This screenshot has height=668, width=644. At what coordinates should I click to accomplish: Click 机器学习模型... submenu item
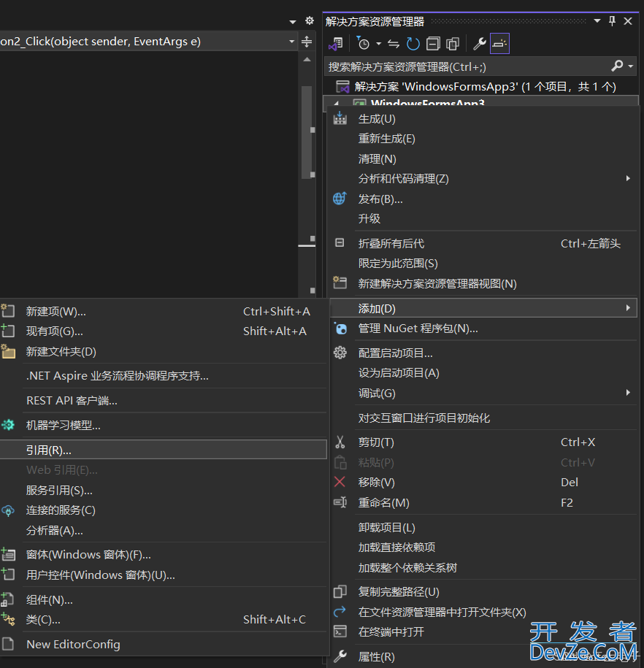[164, 425]
